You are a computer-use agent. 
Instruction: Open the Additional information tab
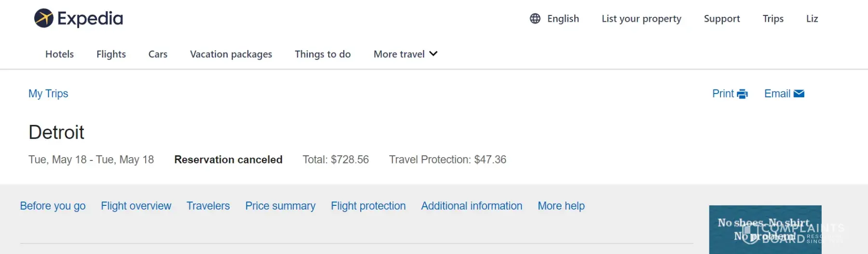[471, 206]
